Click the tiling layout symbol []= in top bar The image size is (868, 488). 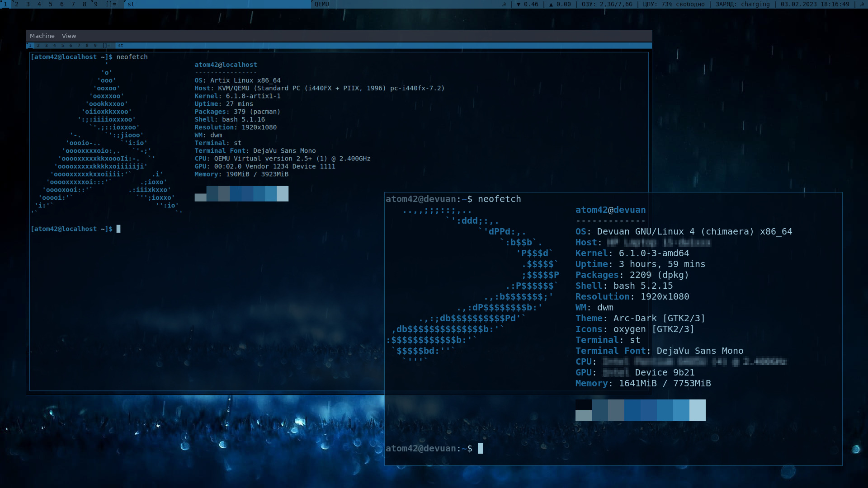point(111,4)
